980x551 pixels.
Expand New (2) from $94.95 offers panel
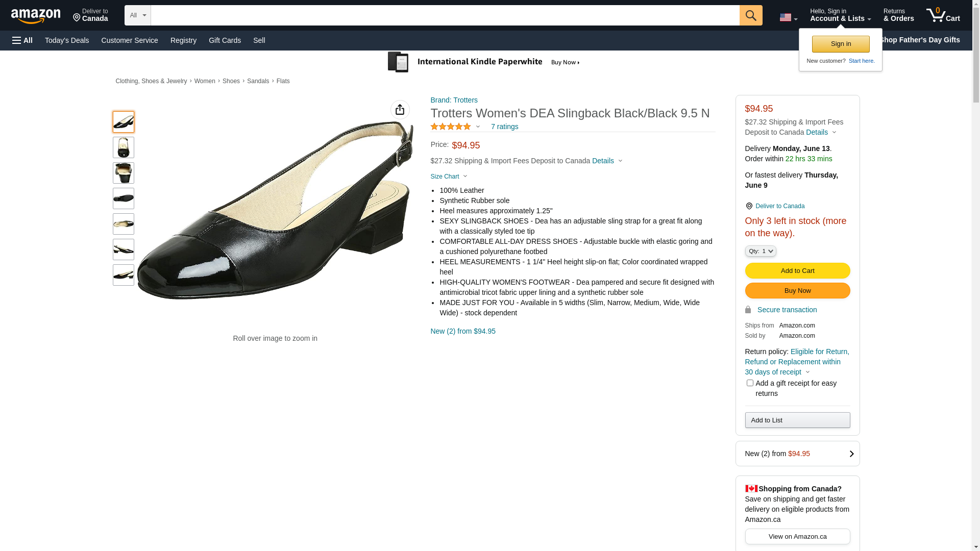797,454
